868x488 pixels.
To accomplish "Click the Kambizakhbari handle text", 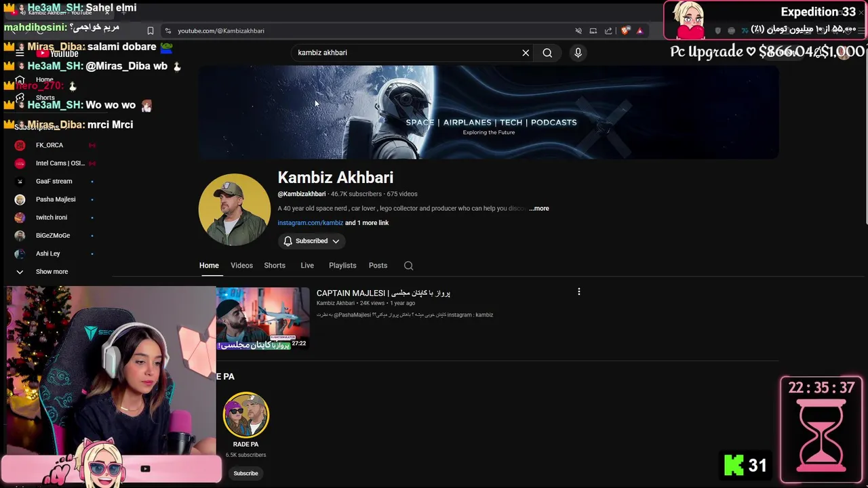I will 302,195.
